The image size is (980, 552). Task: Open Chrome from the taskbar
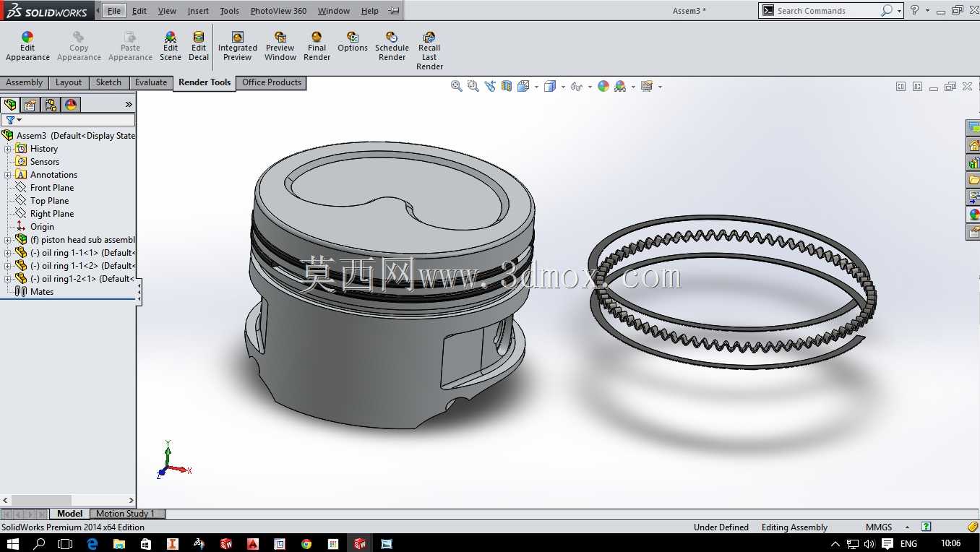pyautogui.click(x=306, y=543)
